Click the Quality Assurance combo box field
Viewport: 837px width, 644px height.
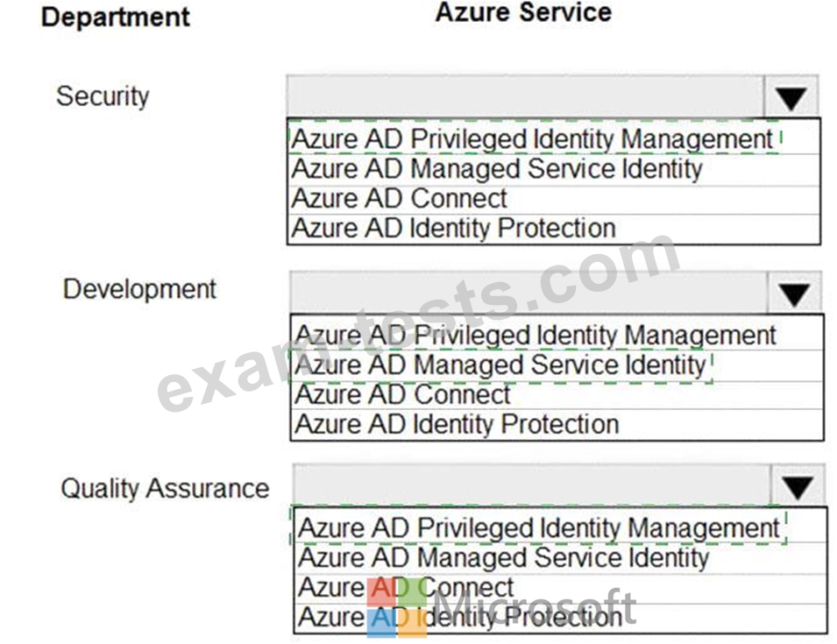coord(532,485)
